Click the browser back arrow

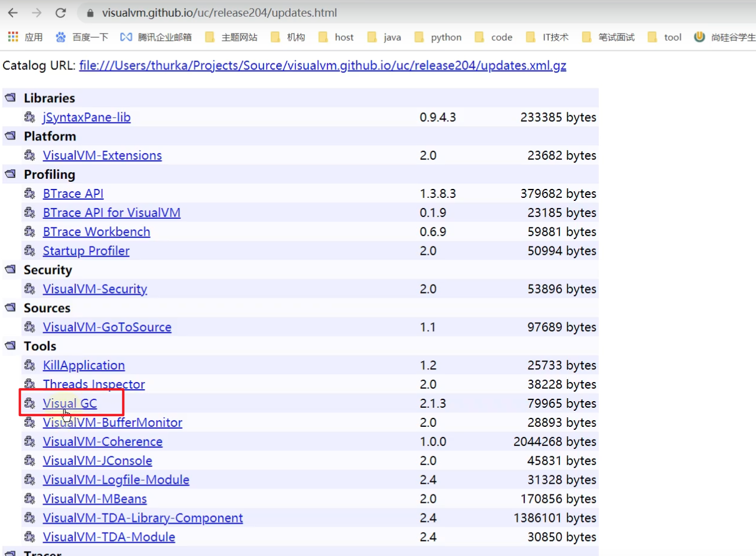[13, 13]
